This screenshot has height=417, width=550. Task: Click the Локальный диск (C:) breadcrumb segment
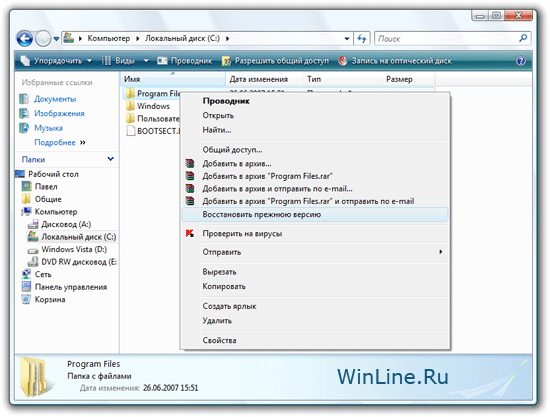[x=182, y=38]
